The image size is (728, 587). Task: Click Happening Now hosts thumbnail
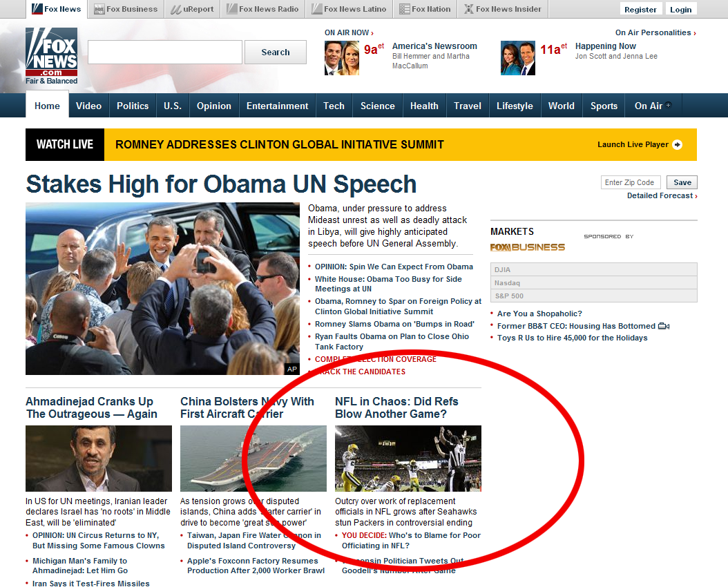517,58
